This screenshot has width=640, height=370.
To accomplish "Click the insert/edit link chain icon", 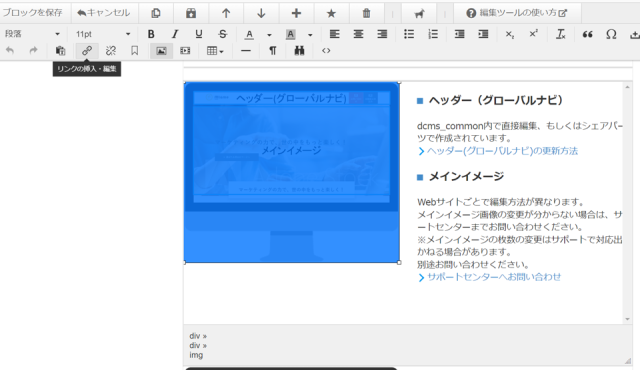I will [87, 51].
